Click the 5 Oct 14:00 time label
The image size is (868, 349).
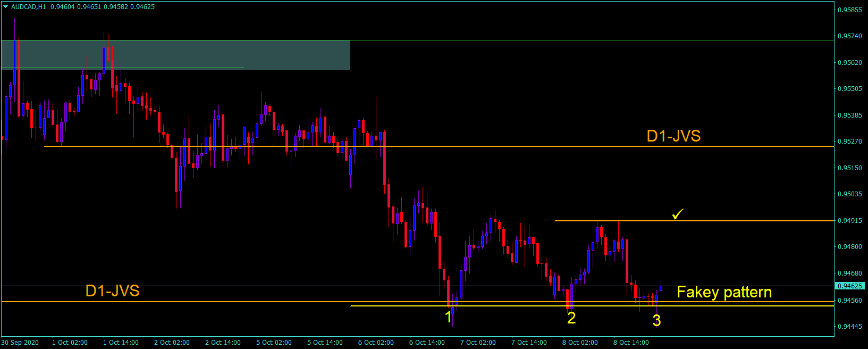tap(325, 343)
